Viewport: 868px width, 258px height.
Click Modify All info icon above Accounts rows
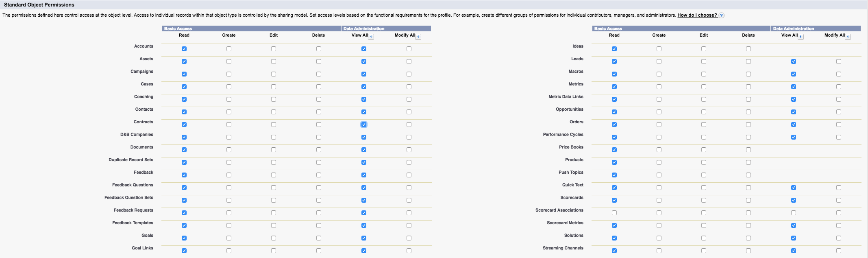click(418, 37)
